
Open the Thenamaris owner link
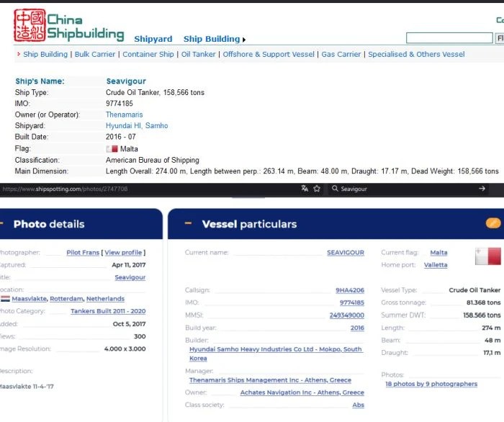(x=124, y=115)
